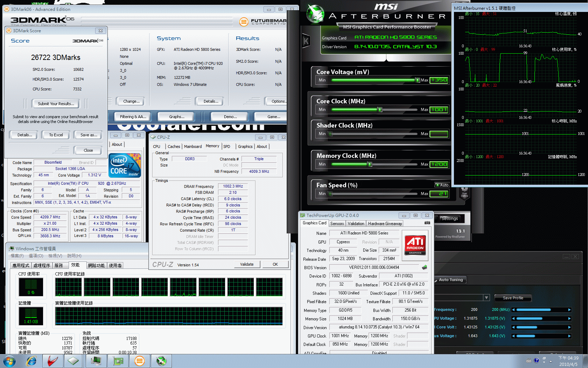
Task: Open the 檢視(V) menu in Task Manager
Action: click(55, 256)
